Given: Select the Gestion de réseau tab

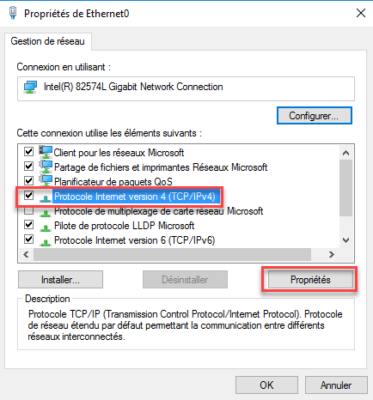Looking at the screenshot, I should [x=48, y=41].
